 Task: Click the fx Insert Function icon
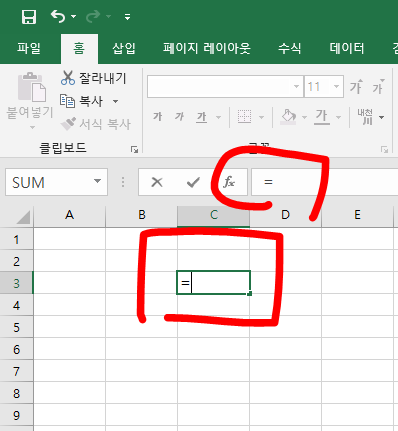tap(229, 182)
